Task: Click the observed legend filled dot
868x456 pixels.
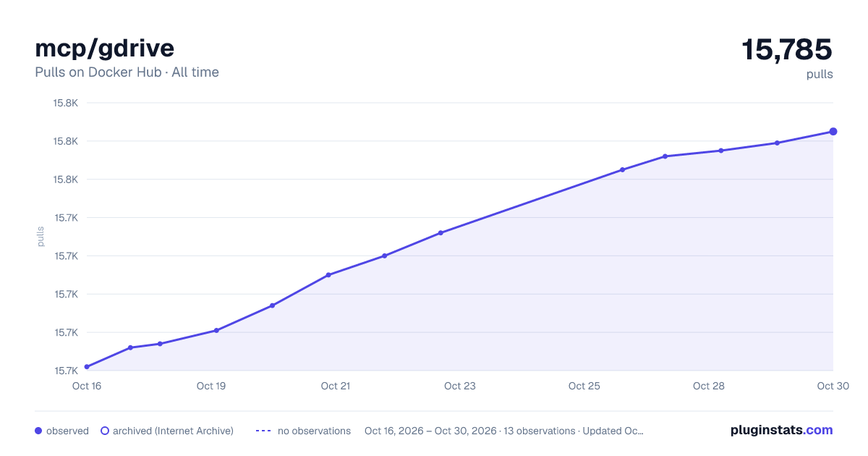Action: 38,431
